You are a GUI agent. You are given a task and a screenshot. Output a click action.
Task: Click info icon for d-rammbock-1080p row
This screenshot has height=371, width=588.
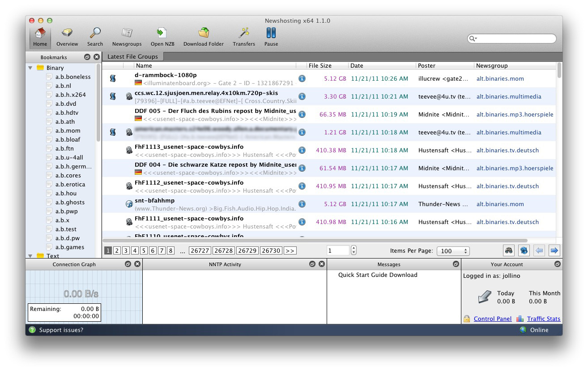pyautogui.click(x=302, y=78)
